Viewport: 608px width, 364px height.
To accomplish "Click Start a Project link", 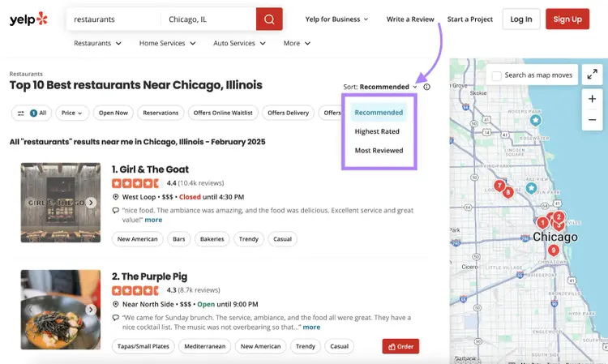I will [470, 19].
